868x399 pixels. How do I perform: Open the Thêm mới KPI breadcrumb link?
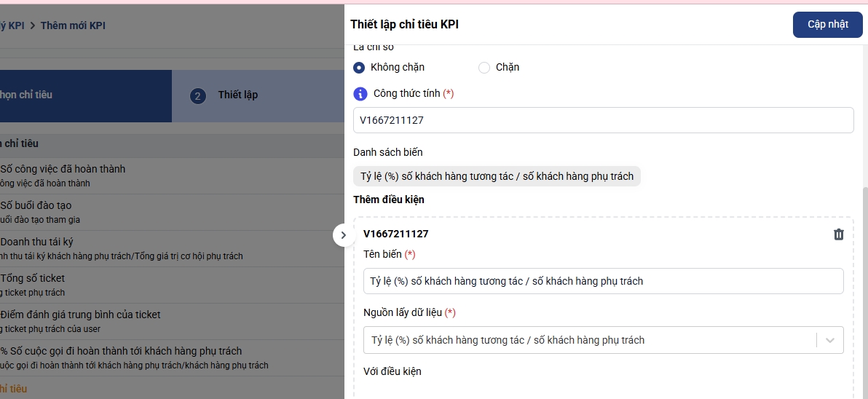coord(73,25)
